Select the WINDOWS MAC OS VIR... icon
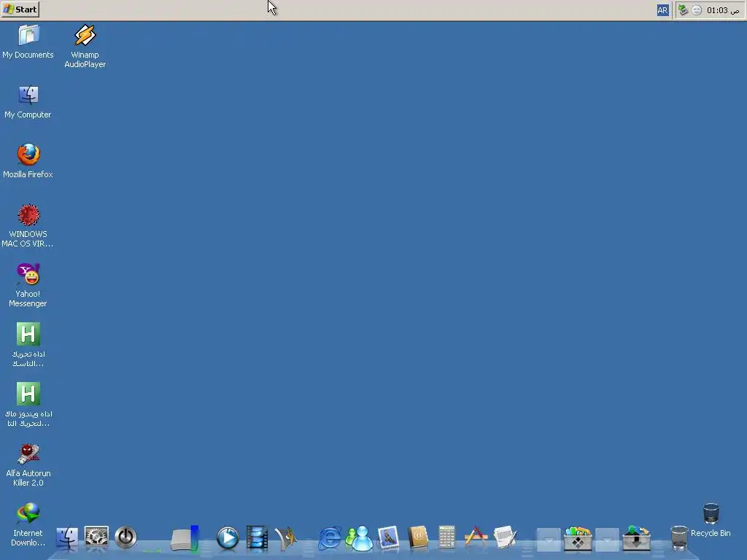The width and height of the screenshot is (747, 560). (28, 226)
